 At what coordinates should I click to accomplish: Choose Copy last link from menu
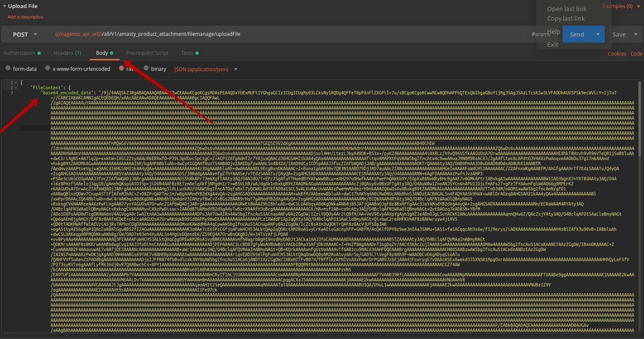pyautogui.click(x=566, y=19)
